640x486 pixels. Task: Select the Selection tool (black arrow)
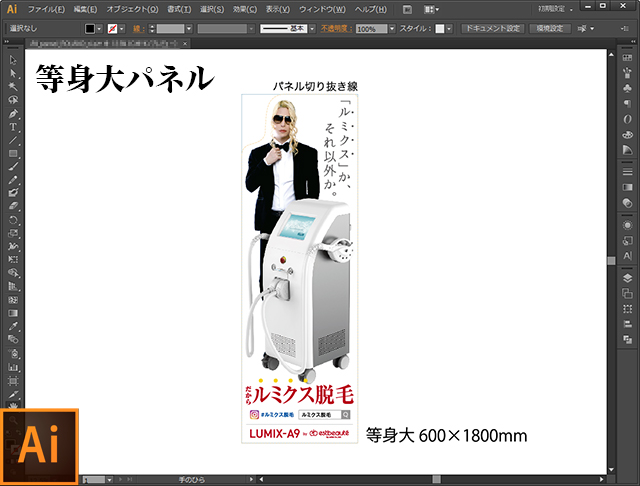13,60
